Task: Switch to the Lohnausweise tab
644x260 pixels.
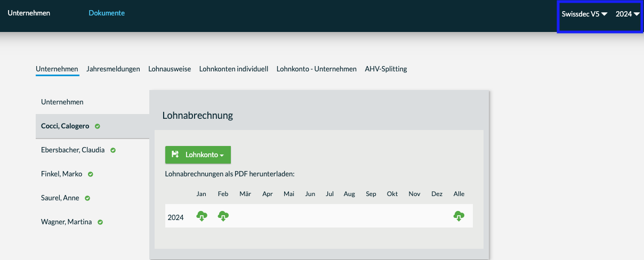Action: click(x=170, y=69)
